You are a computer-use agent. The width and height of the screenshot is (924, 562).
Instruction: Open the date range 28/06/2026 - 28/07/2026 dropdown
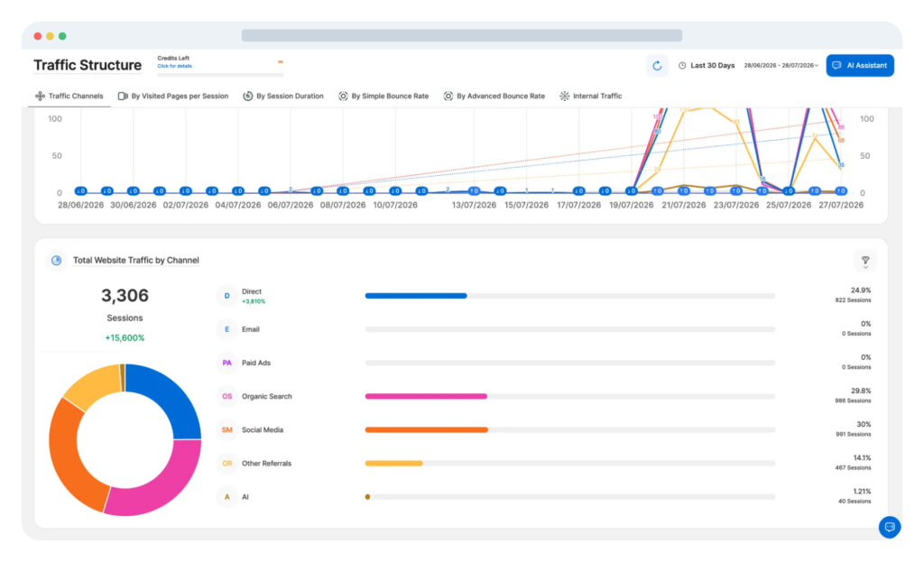tap(781, 65)
